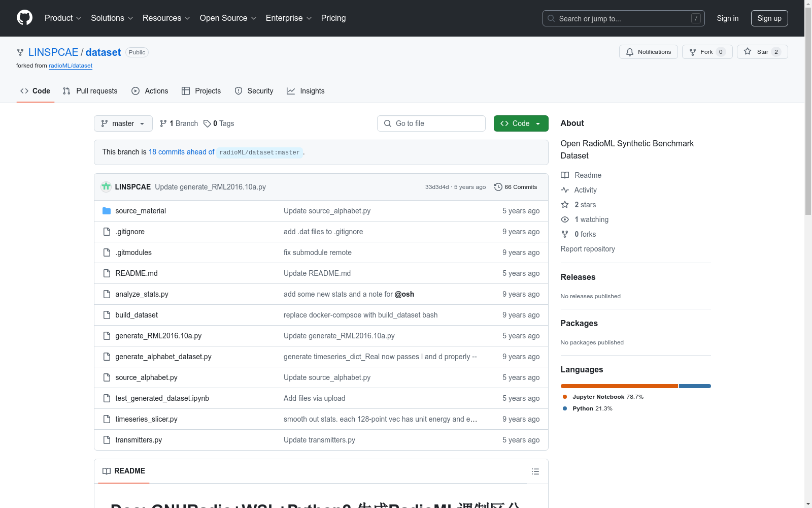The width and height of the screenshot is (812, 508).
Task: Click the file icon for timeseries_slicer.py
Action: click(107, 419)
